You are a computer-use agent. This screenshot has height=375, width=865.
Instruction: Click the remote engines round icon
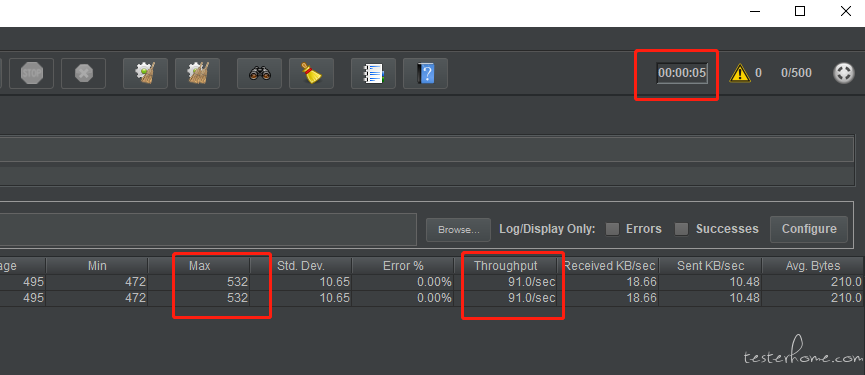pyautogui.click(x=843, y=73)
